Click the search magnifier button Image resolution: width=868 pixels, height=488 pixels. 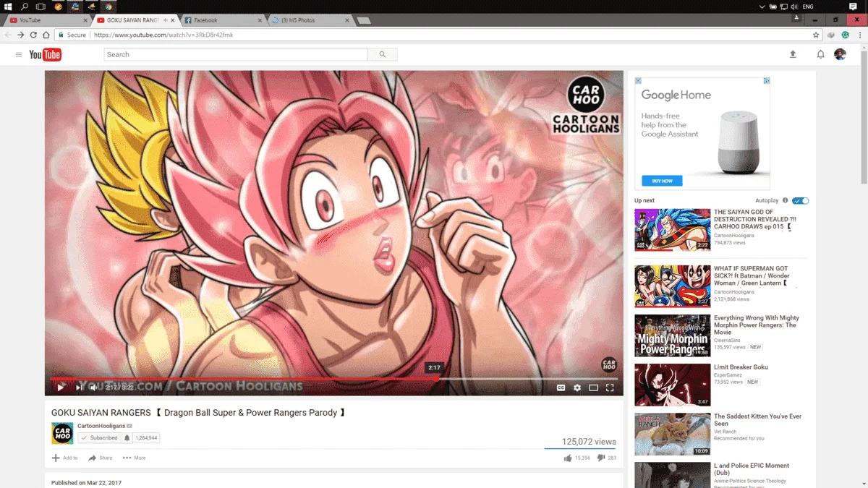tap(383, 54)
